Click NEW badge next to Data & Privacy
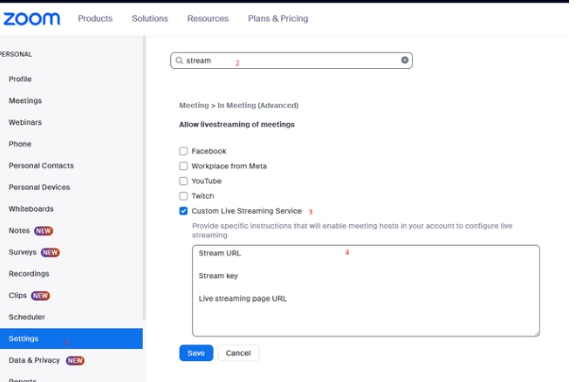The image size is (588, 382). tap(76, 360)
